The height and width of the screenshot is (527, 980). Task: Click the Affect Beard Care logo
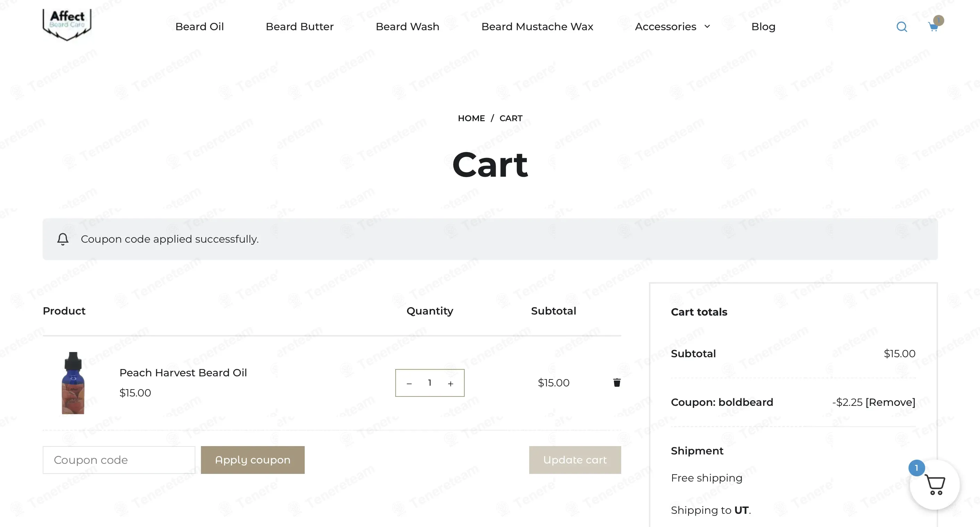pyautogui.click(x=67, y=25)
